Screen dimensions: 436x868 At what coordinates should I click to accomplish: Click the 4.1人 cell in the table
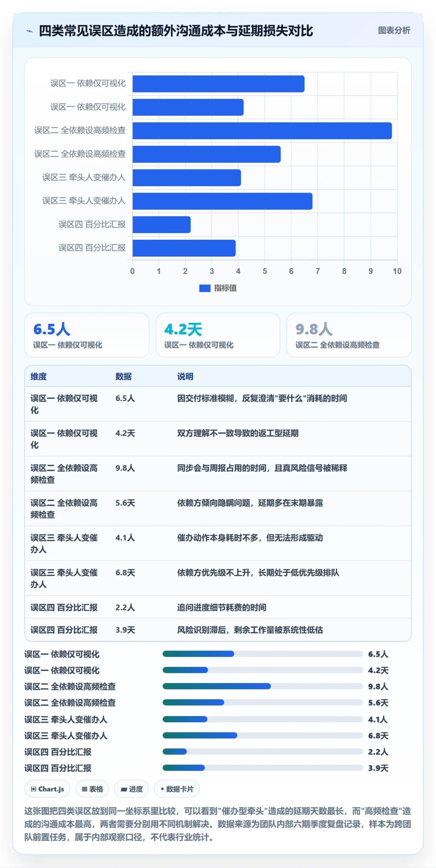pos(125,538)
